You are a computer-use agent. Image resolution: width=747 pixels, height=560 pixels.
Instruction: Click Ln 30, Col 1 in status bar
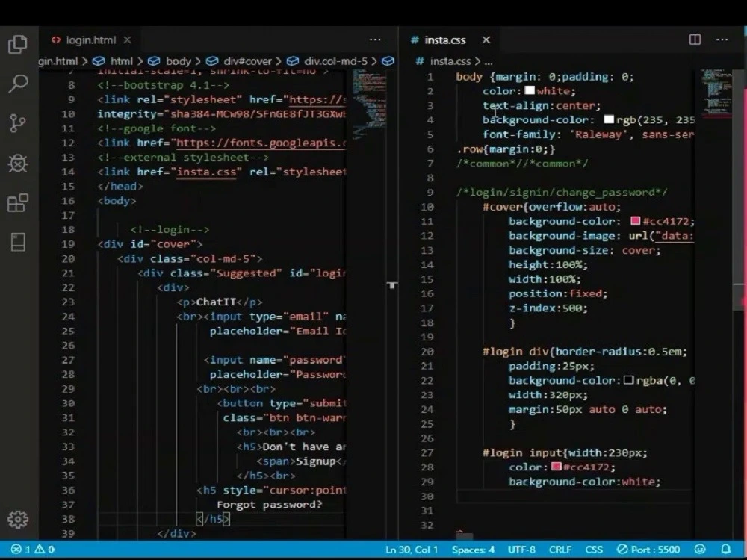coord(412,549)
